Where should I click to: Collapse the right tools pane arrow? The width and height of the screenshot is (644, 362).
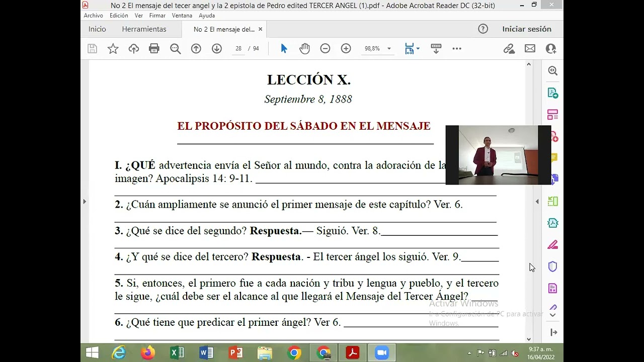pos(537,202)
